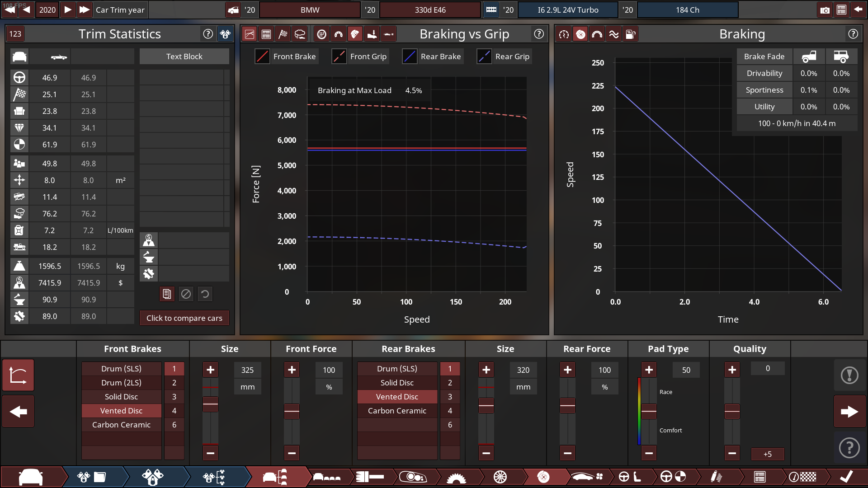Screen dimensions: 868x488
Task: Go to the interior steering wheel seat step
Action: 630,477
